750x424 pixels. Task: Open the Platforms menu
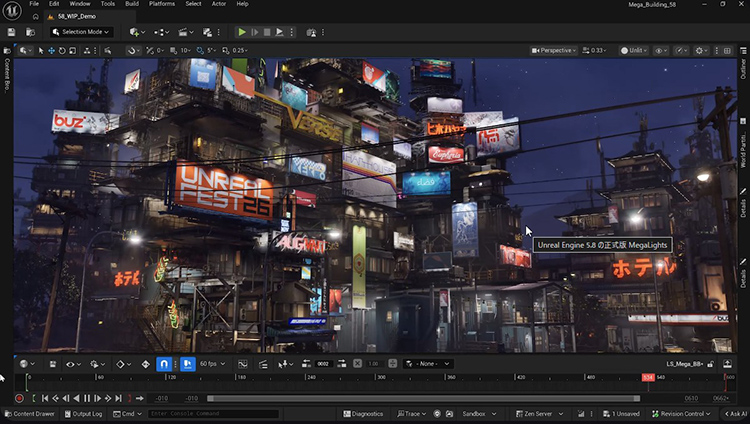click(x=162, y=4)
